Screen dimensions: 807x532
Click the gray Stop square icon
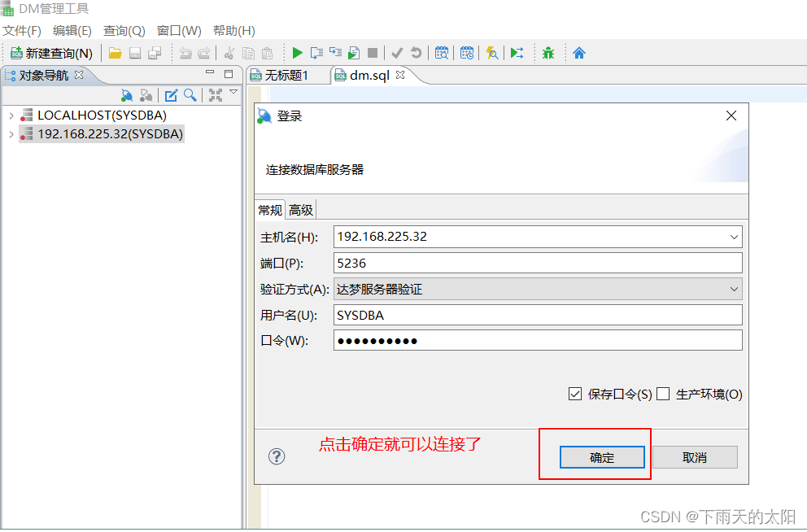(373, 53)
